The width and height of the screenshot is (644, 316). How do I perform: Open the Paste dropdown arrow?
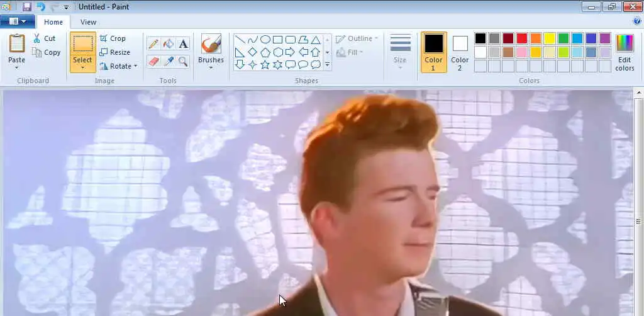tap(17, 68)
